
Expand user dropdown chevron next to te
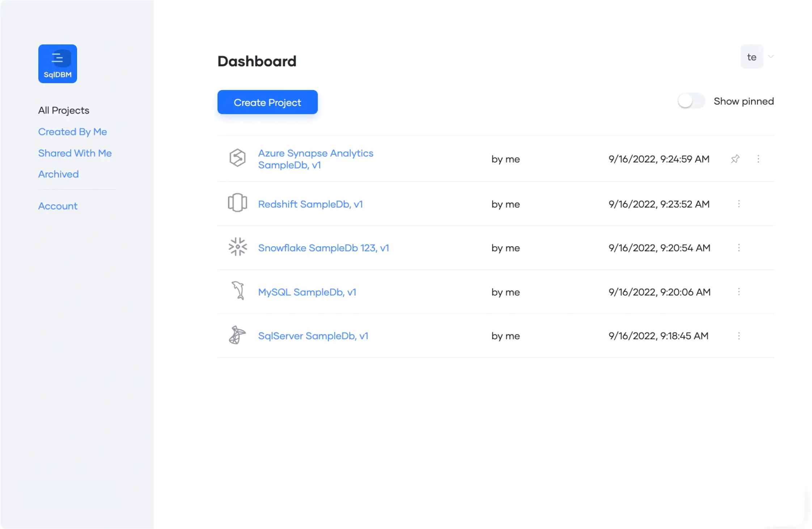[771, 57]
